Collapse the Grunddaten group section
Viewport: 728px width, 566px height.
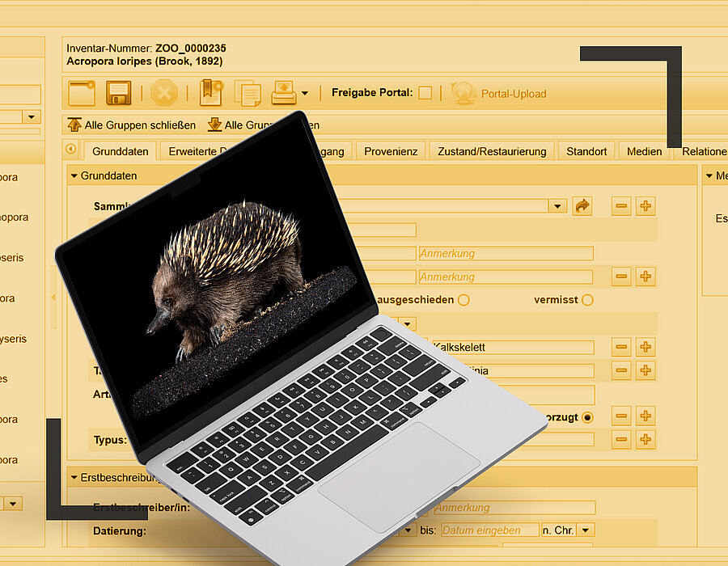[x=74, y=175]
